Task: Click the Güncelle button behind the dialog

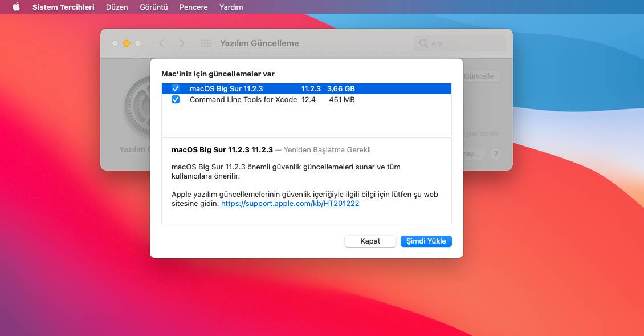Action: coord(479,76)
